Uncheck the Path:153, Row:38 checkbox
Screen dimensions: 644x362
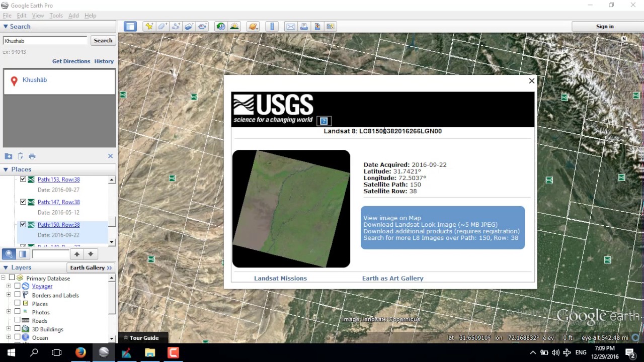click(x=23, y=179)
